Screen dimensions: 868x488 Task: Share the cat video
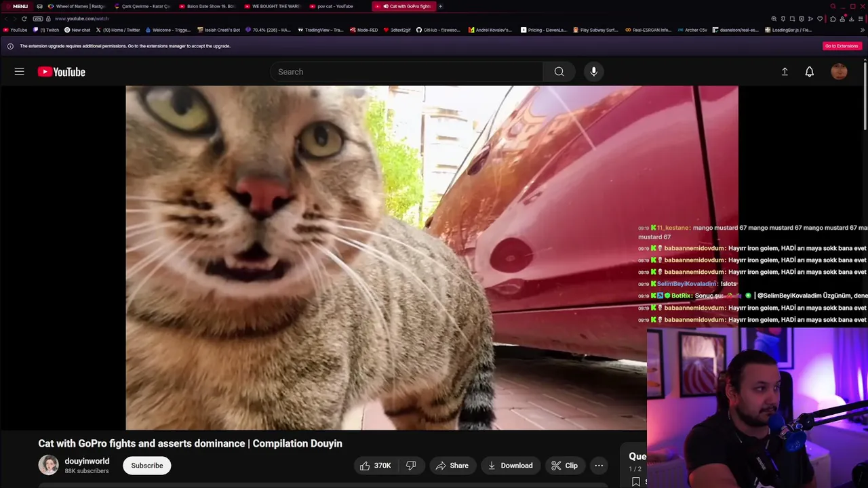[x=452, y=466]
